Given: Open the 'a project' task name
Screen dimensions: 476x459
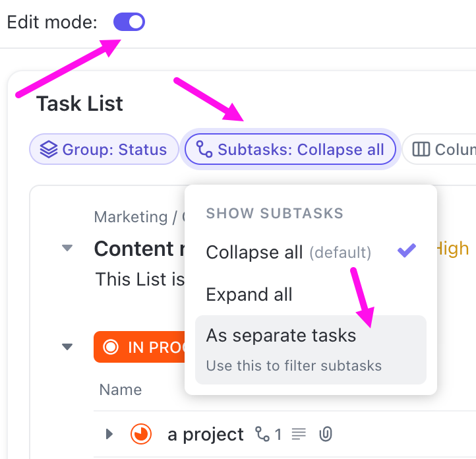Looking at the screenshot, I should coord(206,434).
